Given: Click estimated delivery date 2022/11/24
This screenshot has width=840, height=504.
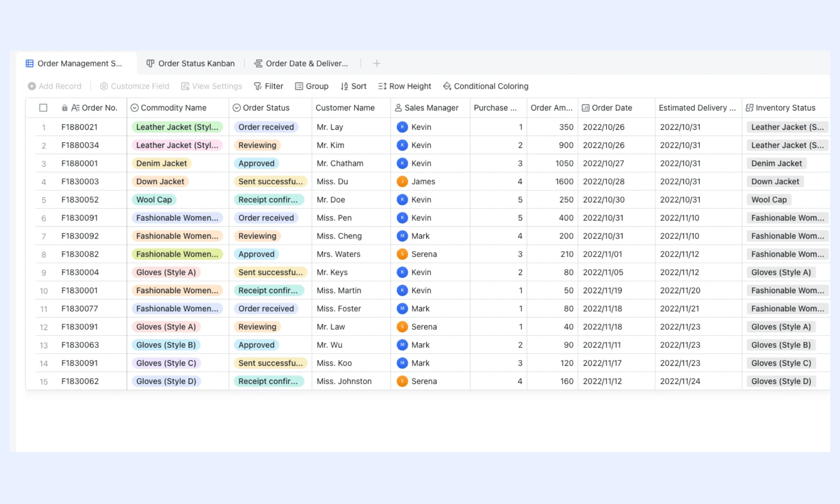Looking at the screenshot, I should [x=680, y=381].
